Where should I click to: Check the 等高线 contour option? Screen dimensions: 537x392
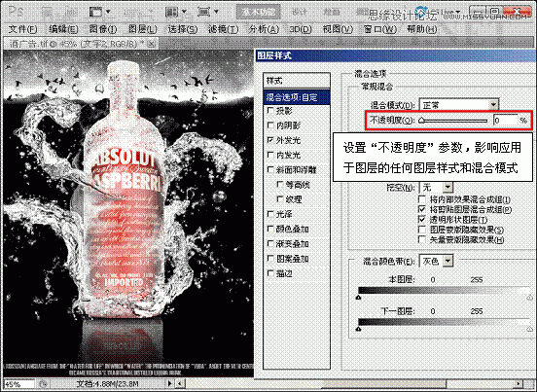coord(280,185)
